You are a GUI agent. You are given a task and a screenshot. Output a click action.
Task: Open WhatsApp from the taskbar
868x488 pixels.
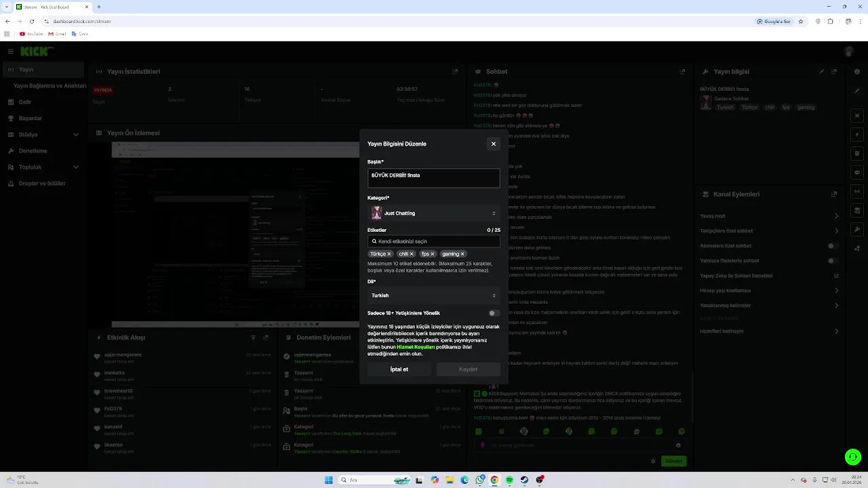[479, 480]
